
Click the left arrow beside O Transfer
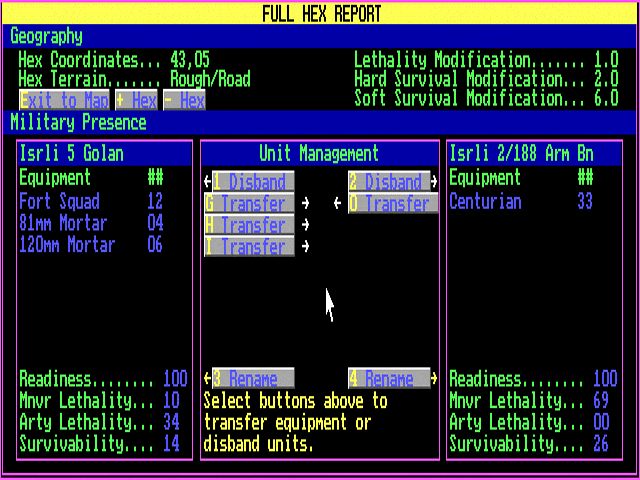pos(338,203)
